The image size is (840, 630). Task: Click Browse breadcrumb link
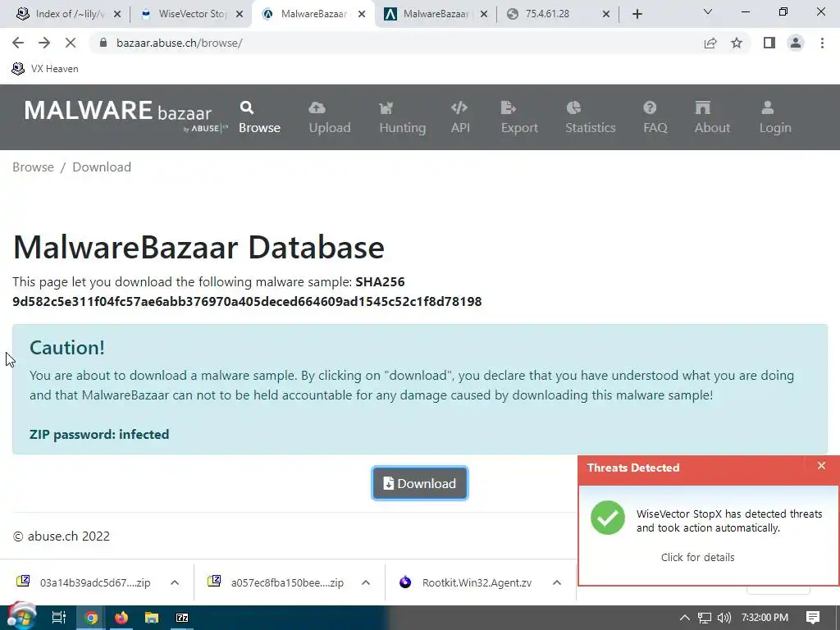(x=33, y=167)
